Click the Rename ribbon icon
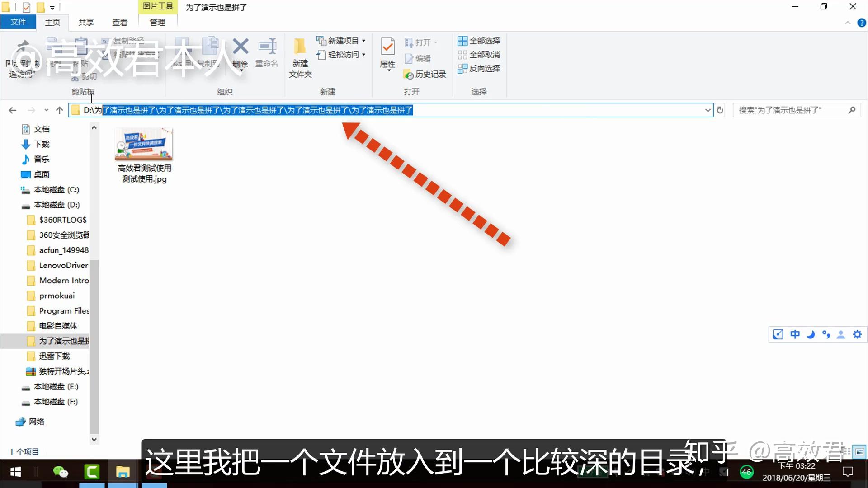The width and height of the screenshot is (868, 488). point(267,47)
